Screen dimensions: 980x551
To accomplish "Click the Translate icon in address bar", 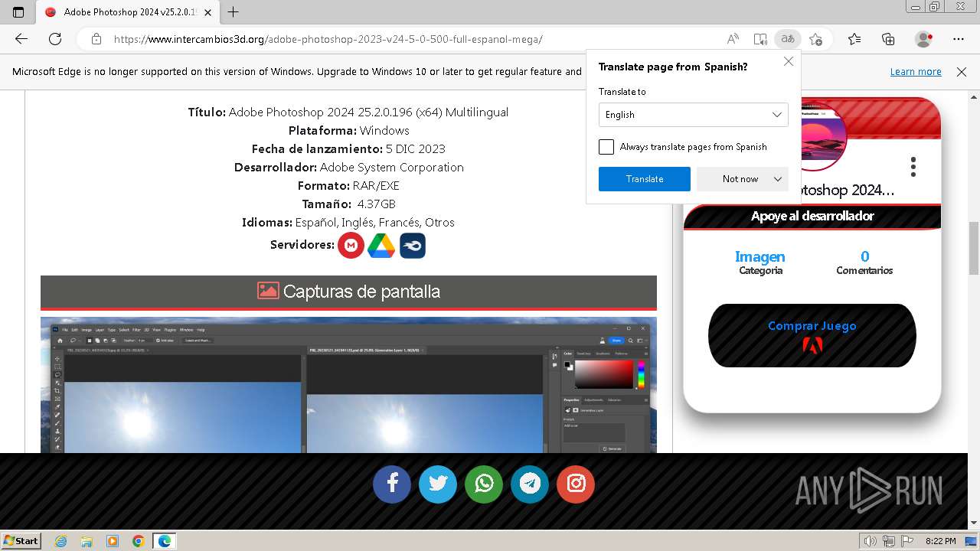I will (x=787, y=39).
